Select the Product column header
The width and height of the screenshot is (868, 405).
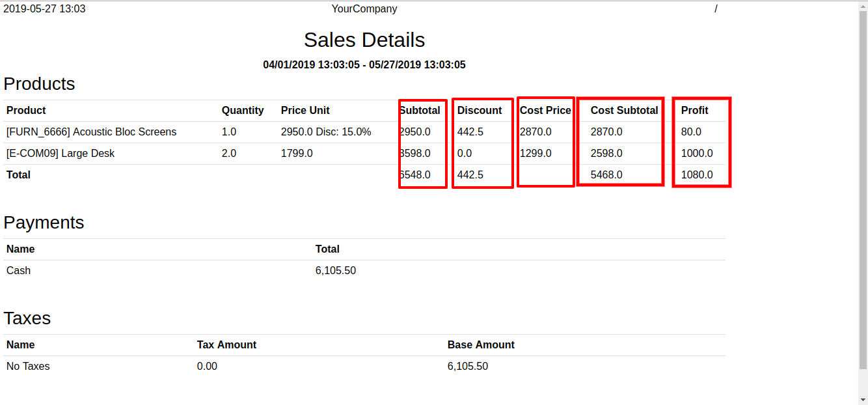(x=26, y=111)
